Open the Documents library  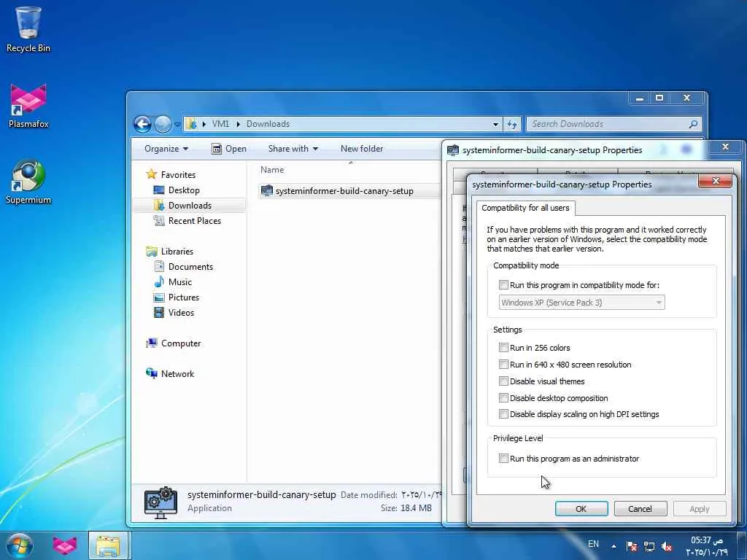point(190,267)
